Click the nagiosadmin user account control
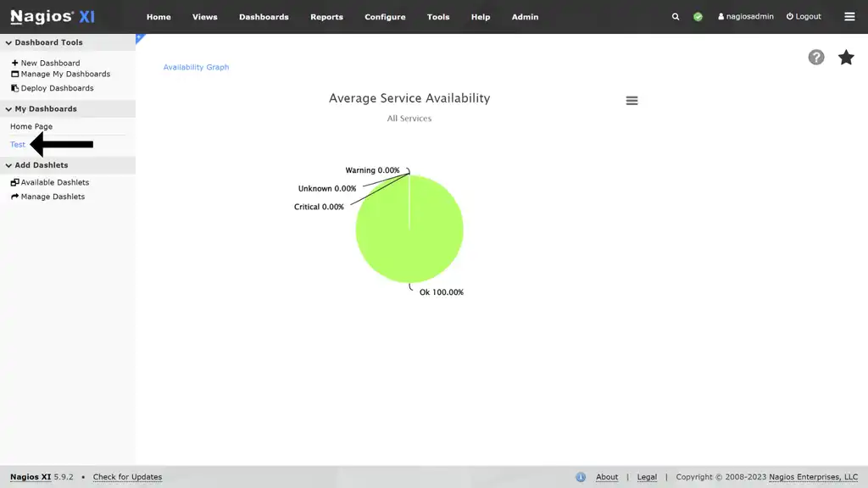 tap(745, 16)
